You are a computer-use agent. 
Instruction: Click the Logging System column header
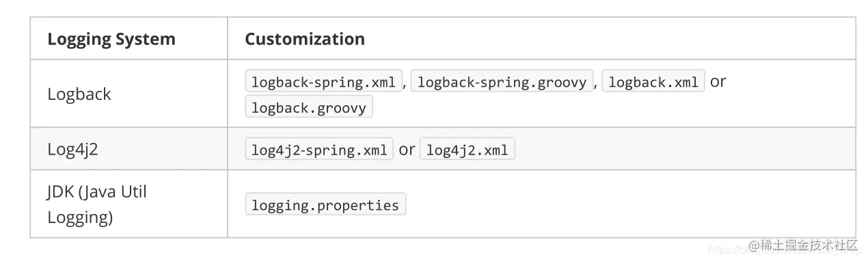(x=111, y=39)
